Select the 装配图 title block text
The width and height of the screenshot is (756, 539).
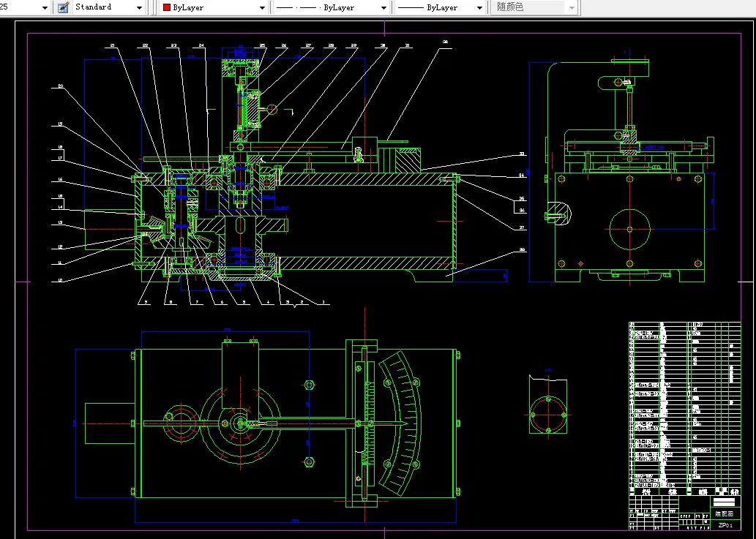point(724,514)
